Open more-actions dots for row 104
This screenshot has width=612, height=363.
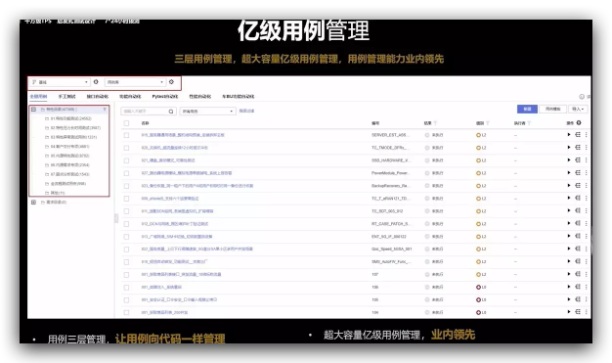(x=586, y=312)
